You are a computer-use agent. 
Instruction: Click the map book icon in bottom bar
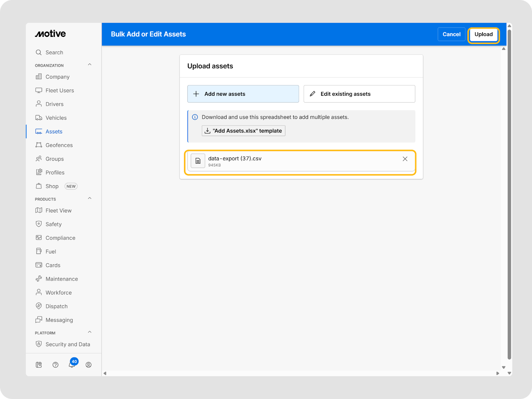[39, 365]
